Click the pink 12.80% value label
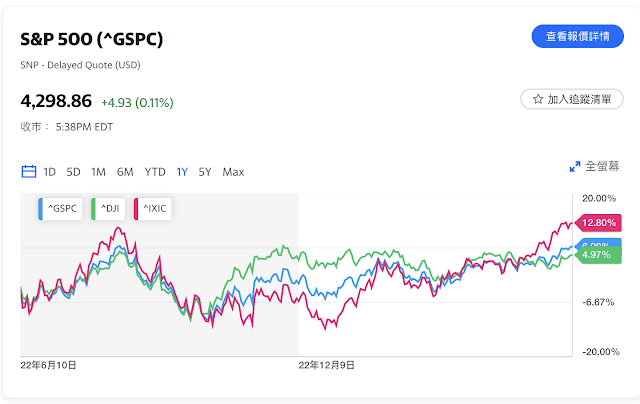The width and height of the screenshot is (640, 404). tap(601, 222)
